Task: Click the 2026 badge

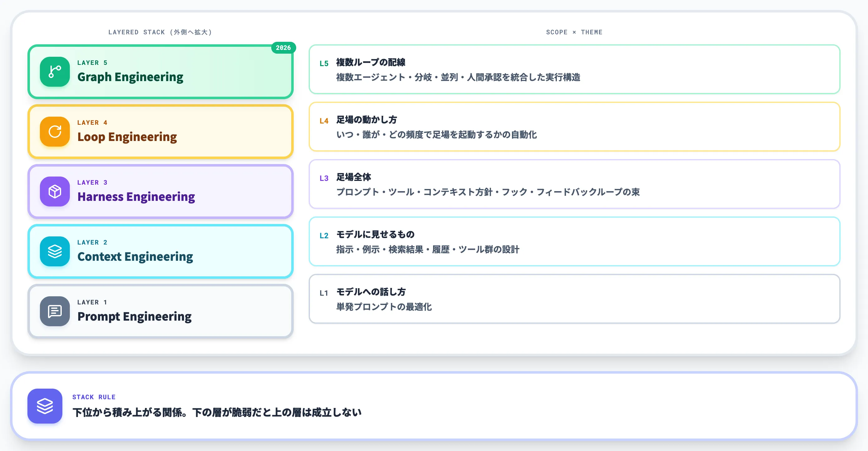Action: click(283, 48)
